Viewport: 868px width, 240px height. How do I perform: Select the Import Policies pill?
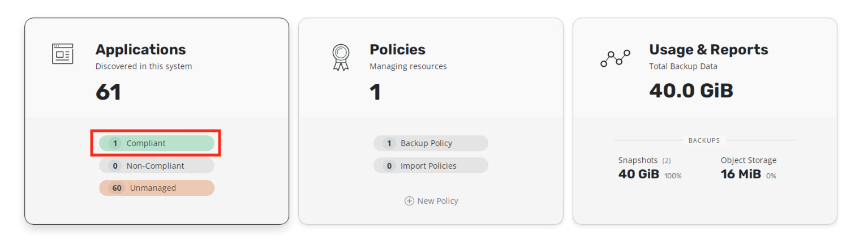(431, 166)
